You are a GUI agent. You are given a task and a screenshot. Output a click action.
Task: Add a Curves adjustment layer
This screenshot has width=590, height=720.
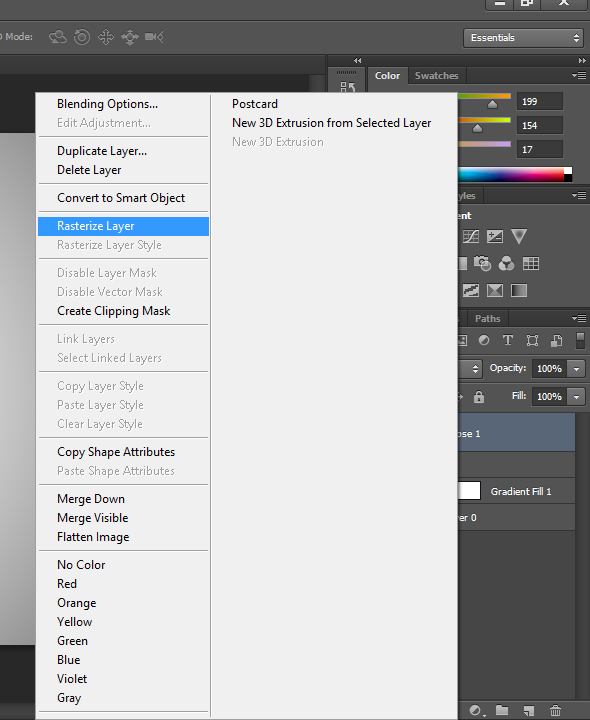pos(471,236)
